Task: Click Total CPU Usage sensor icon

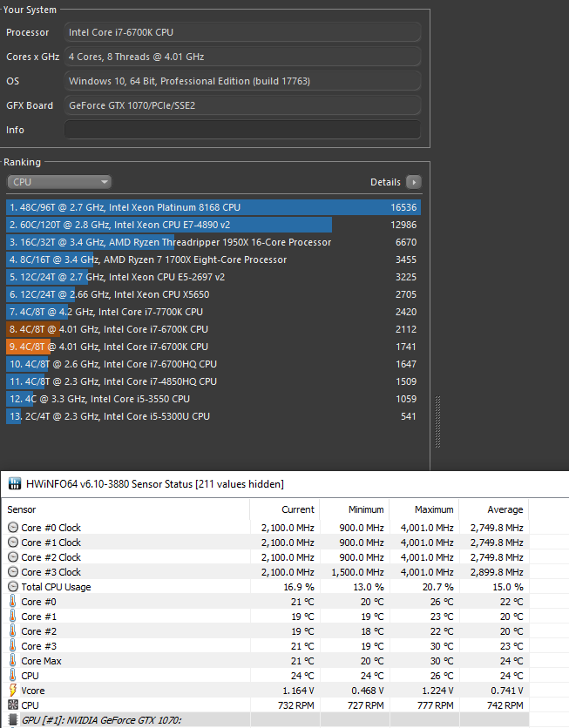Action: coord(13,587)
